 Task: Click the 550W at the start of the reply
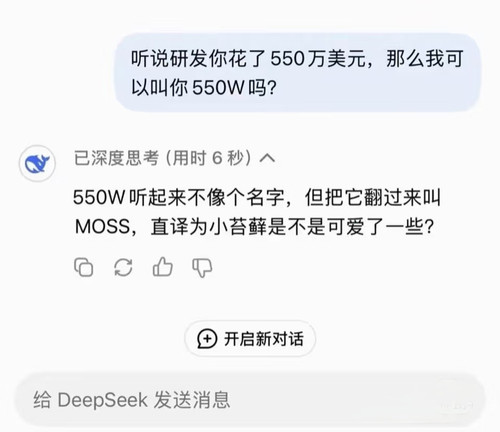click(x=99, y=197)
